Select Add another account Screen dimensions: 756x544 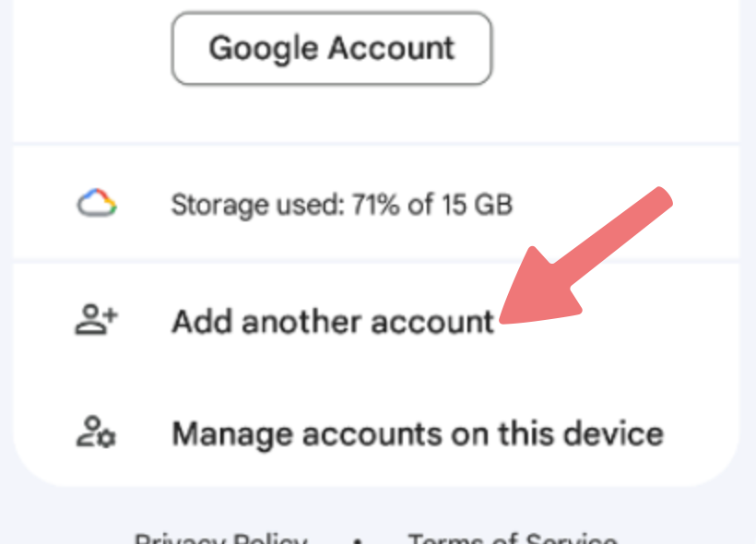point(376,320)
